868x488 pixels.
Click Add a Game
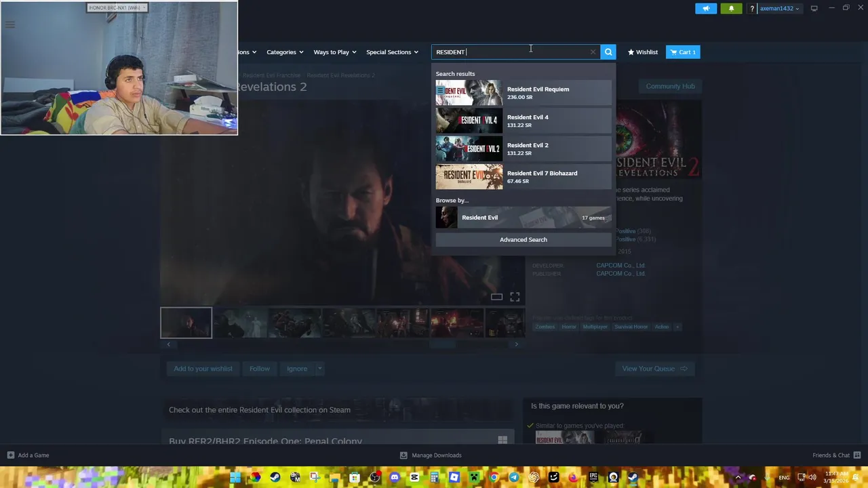(28, 455)
